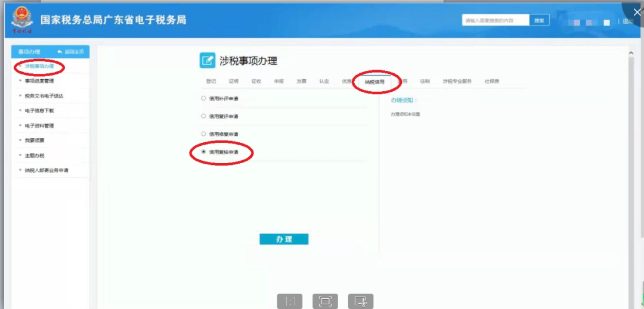Close the image viewer with the X
The height and width of the screenshot is (309, 644).
click(x=637, y=12)
